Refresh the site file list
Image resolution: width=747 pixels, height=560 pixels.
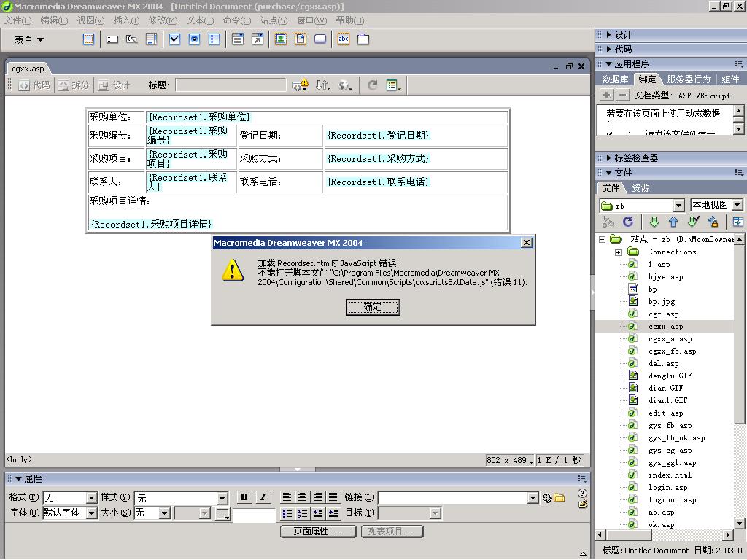click(x=627, y=222)
